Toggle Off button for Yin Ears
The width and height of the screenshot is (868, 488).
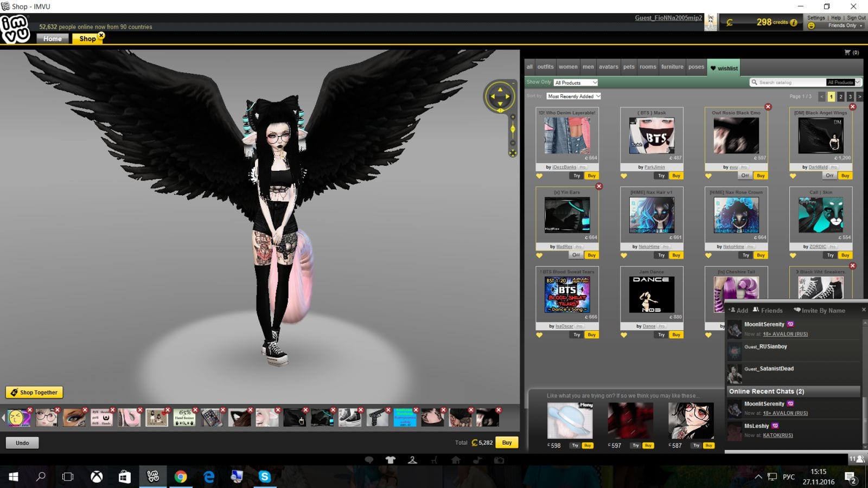pyautogui.click(x=576, y=255)
